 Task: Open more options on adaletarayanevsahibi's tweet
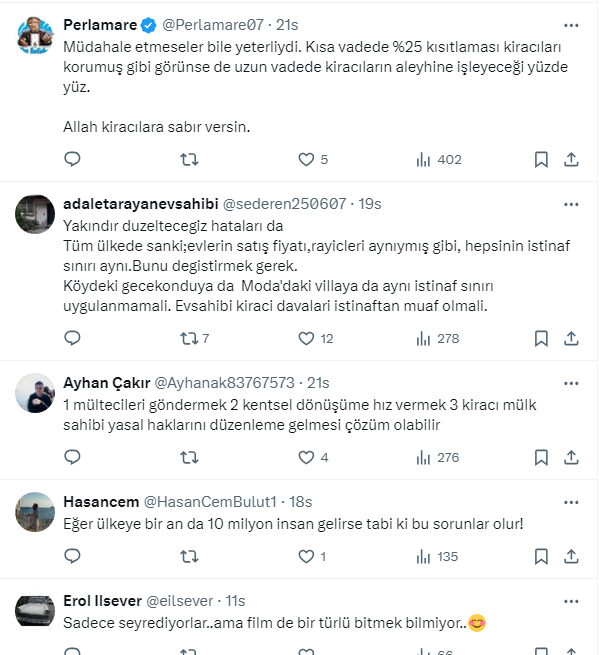571,204
